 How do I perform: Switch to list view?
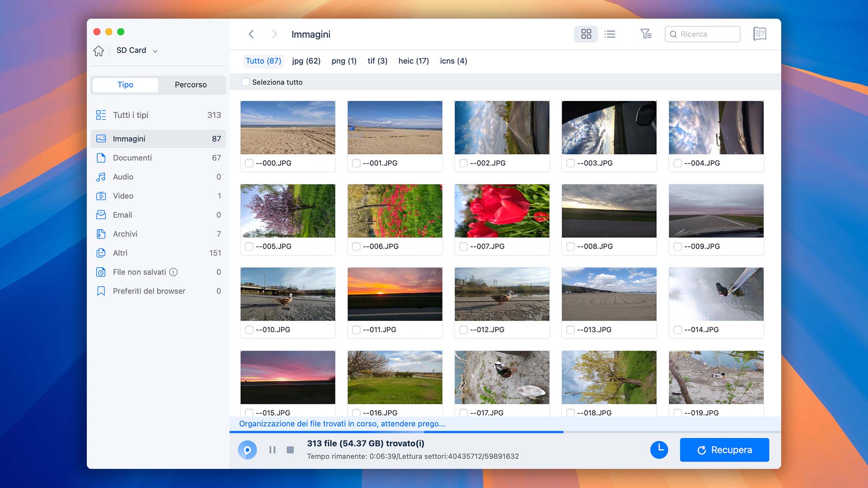tap(610, 34)
